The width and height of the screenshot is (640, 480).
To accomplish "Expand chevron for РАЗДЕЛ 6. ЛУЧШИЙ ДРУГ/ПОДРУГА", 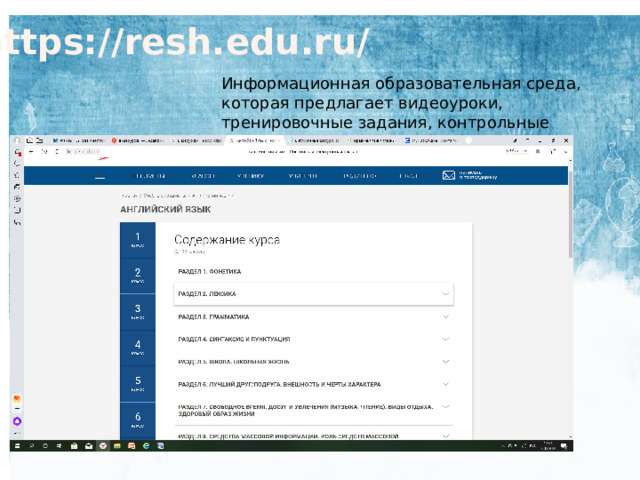I will (x=446, y=384).
